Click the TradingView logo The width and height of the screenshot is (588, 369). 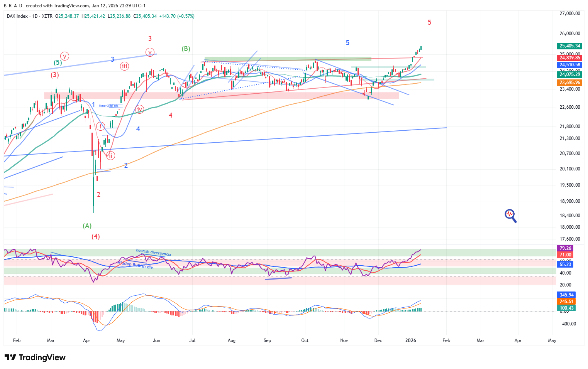coord(35,357)
